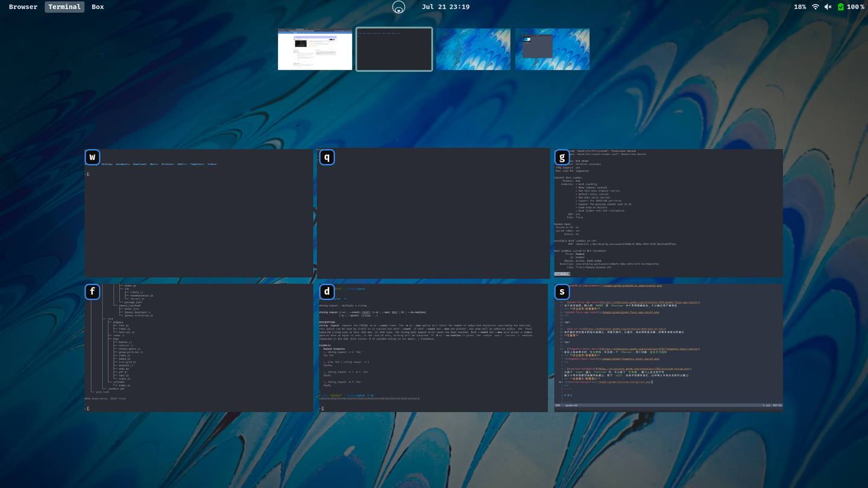Click the 18% indicator in the top bar
Image resolution: width=868 pixels, height=488 pixels.
click(799, 7)
